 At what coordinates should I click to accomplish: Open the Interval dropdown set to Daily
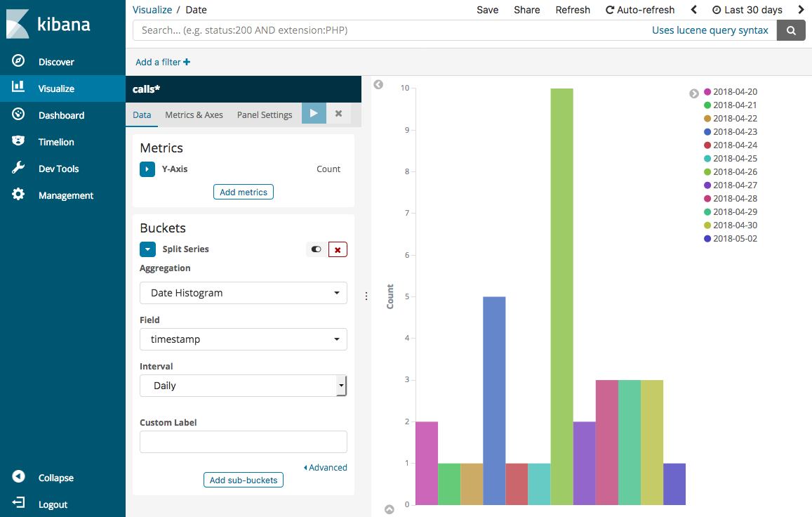coord(243,385)
